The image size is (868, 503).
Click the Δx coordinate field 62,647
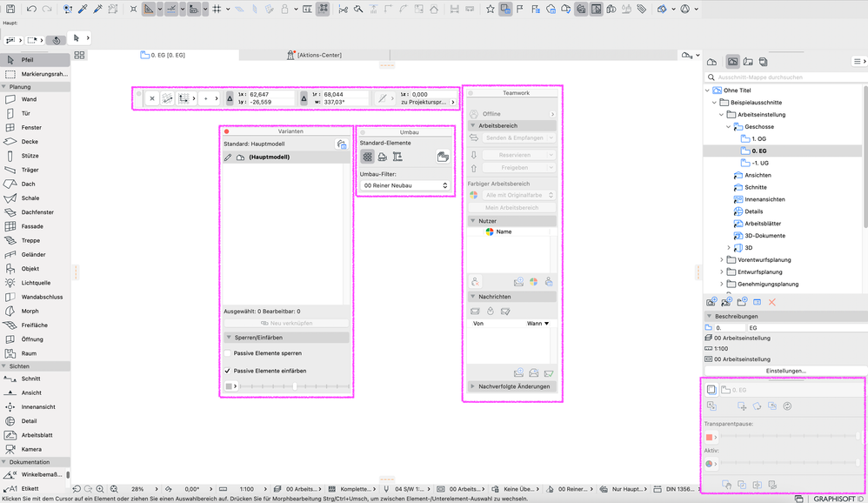(x=271, y=95)
